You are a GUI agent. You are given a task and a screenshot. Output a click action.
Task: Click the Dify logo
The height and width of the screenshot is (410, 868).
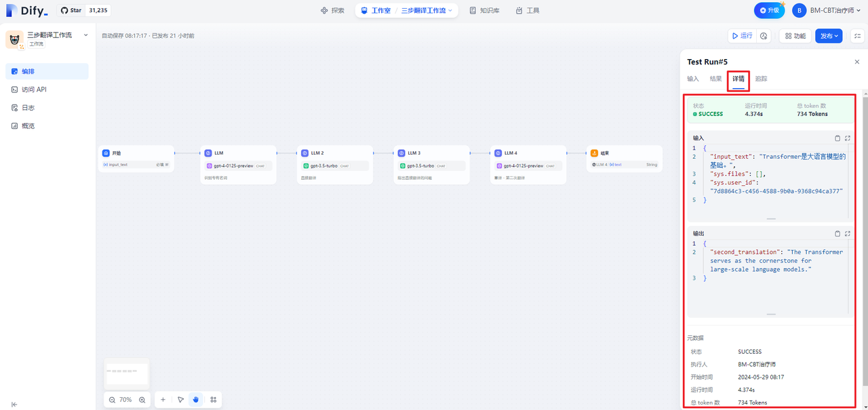(28, 10)
